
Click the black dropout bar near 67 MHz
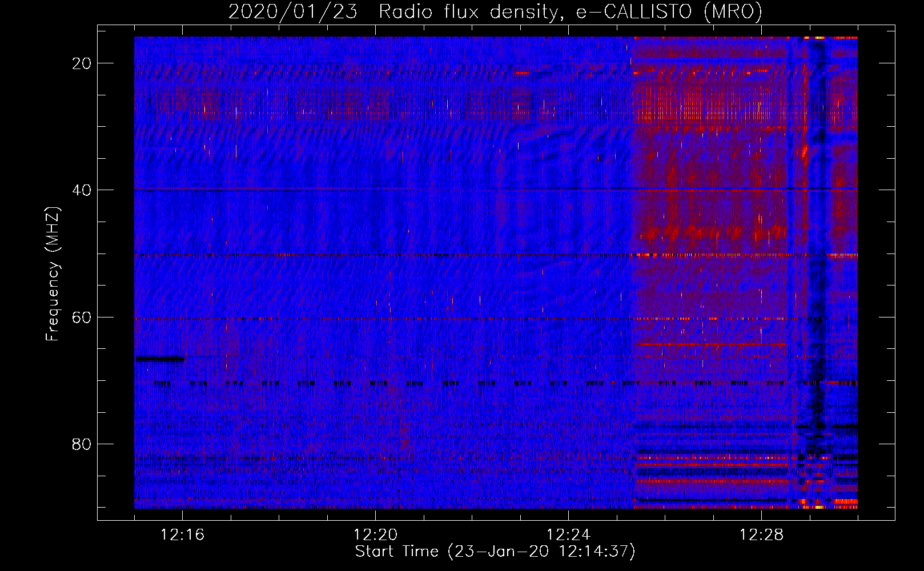160,359
